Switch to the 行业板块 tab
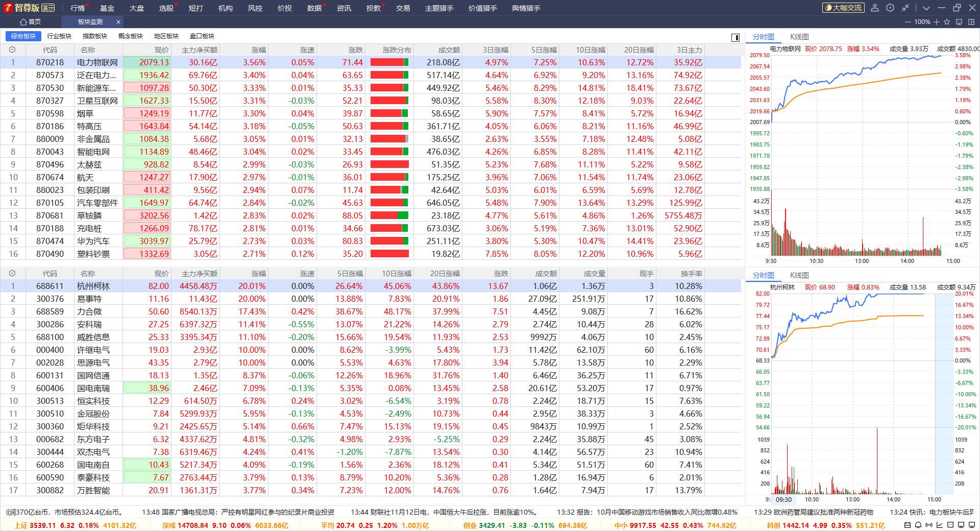The height and width of the screenshot is (531, 980). tap(59, 36)
